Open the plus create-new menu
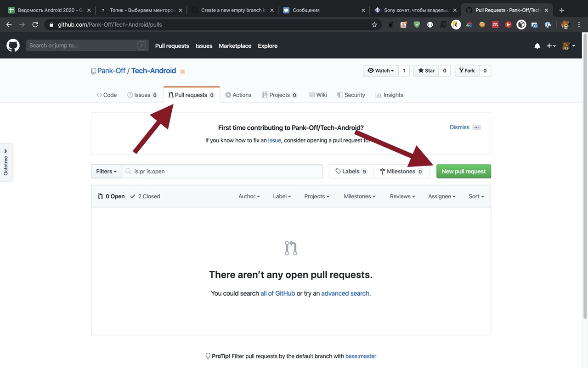This screenshot has width=588, height=368. click(551, 46)
